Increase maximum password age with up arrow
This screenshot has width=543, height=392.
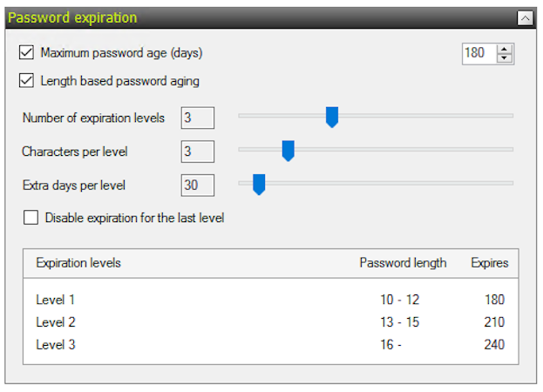pos(505,49)
